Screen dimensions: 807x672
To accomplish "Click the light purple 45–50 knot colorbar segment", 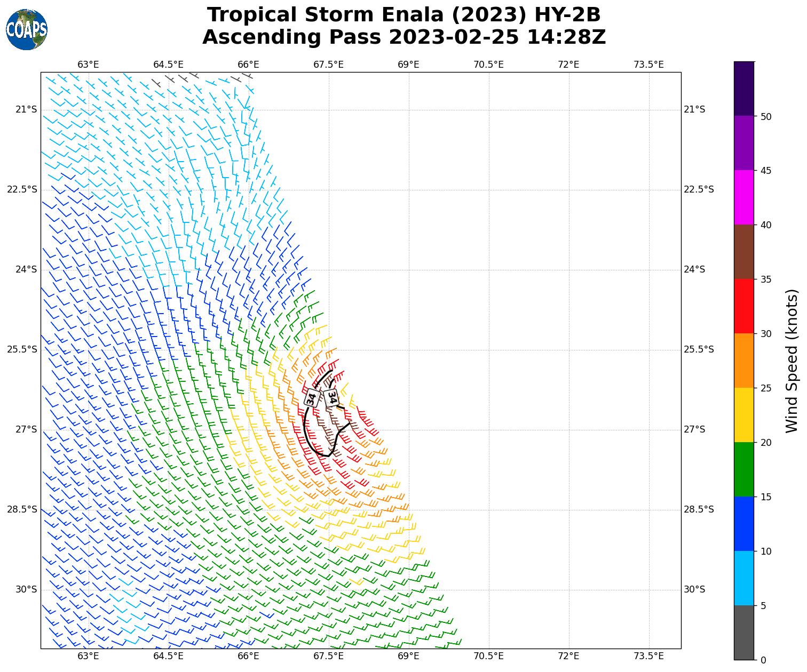I will (x=744, y=143).
